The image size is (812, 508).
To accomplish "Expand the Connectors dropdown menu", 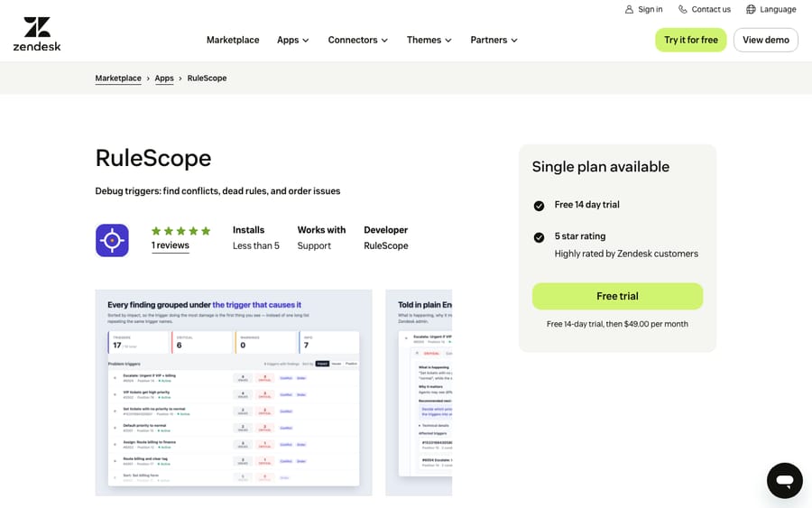I will (x=358, y=40).
